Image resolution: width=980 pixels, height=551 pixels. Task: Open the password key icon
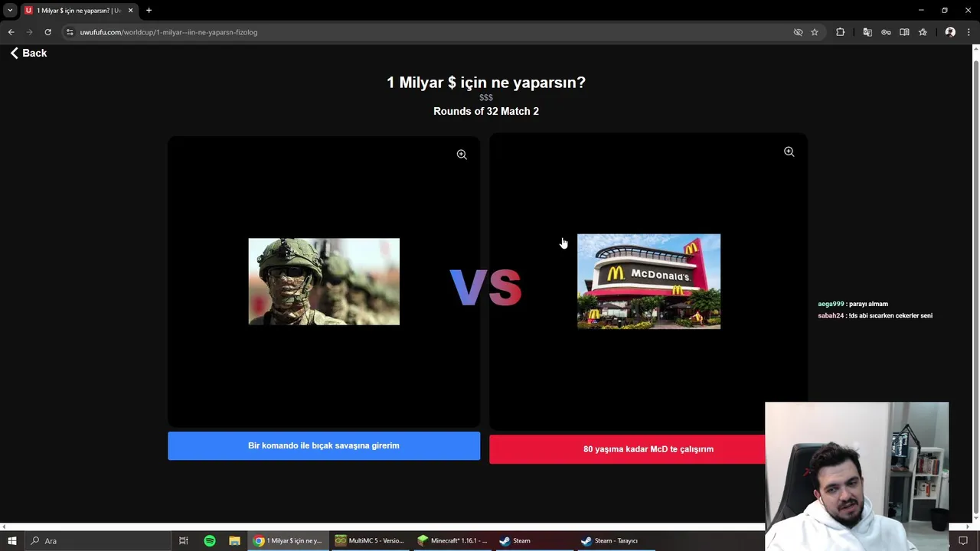click(x=886, y=32)
